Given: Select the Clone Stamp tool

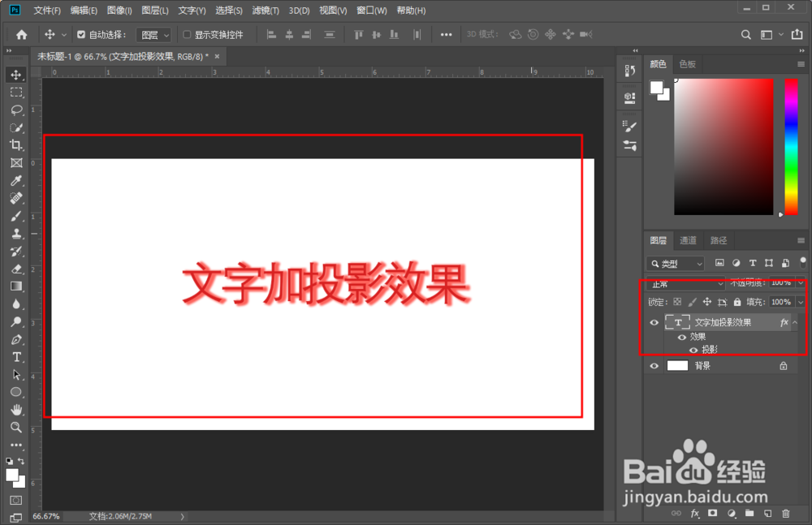Looking at the screenshot, I should coord(16,234).
